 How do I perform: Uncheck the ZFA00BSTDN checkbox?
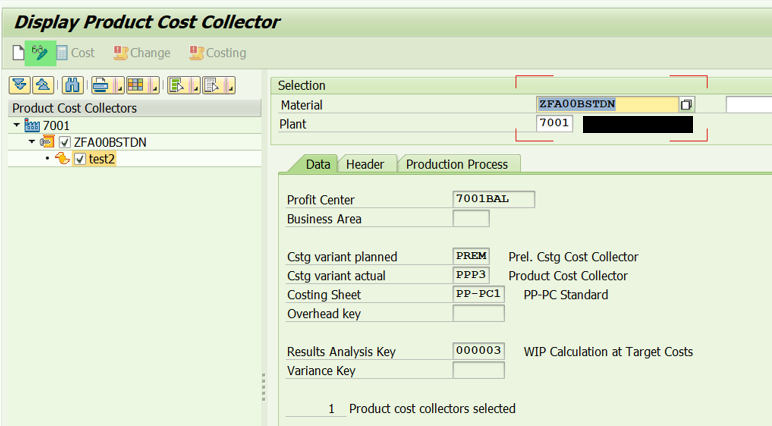[x=64, y=142]
